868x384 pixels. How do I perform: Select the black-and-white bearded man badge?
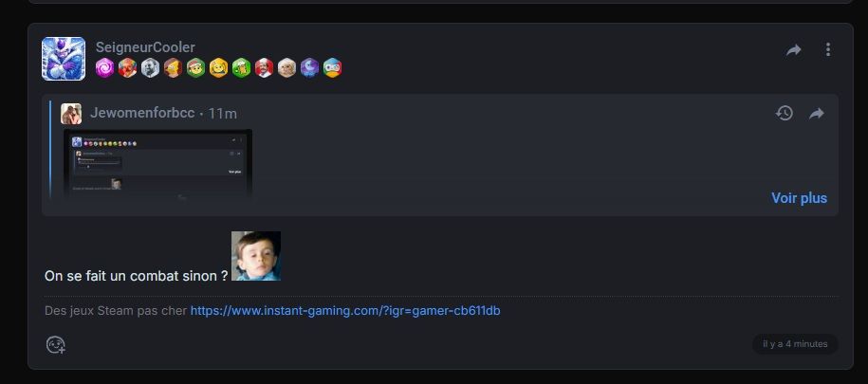[x=150, y=68]
